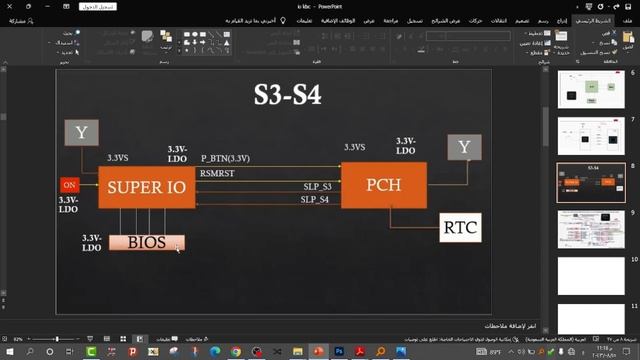Click the Sign in button

[98, 7]
